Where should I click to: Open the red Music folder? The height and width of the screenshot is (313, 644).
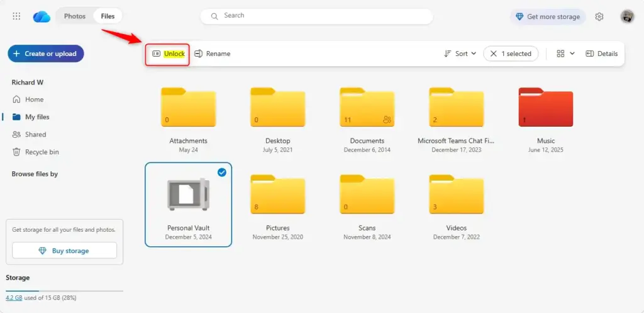point(546,107)
